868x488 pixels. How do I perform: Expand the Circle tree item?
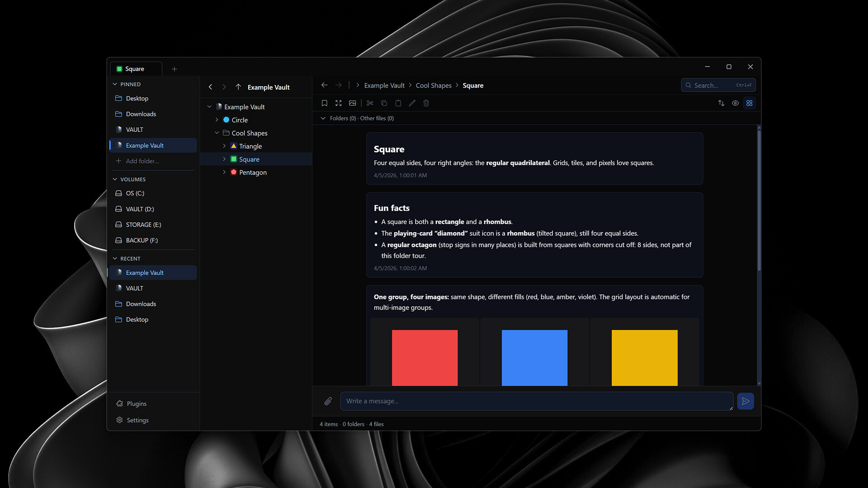click(217, 120)
